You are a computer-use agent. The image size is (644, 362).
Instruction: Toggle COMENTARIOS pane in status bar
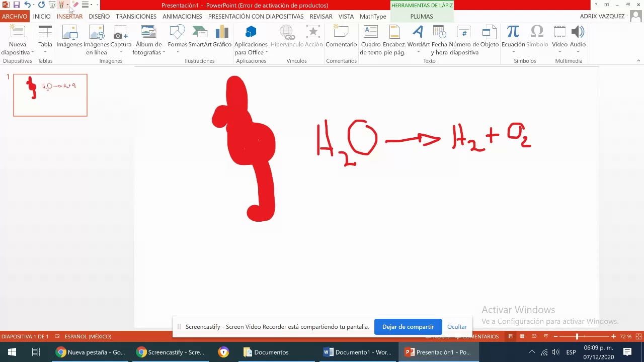(476, 336)
